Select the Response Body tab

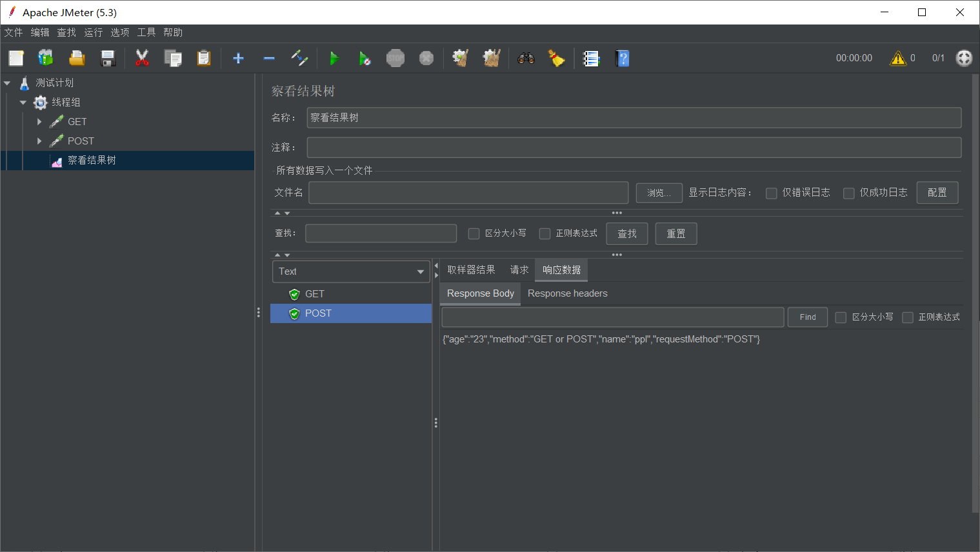coord(481,293)
